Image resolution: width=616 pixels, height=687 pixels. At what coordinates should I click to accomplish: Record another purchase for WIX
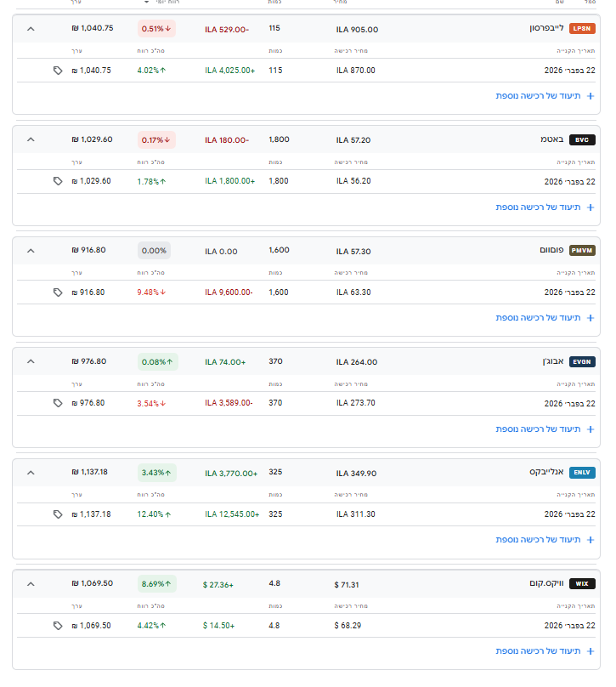(545, 651)
